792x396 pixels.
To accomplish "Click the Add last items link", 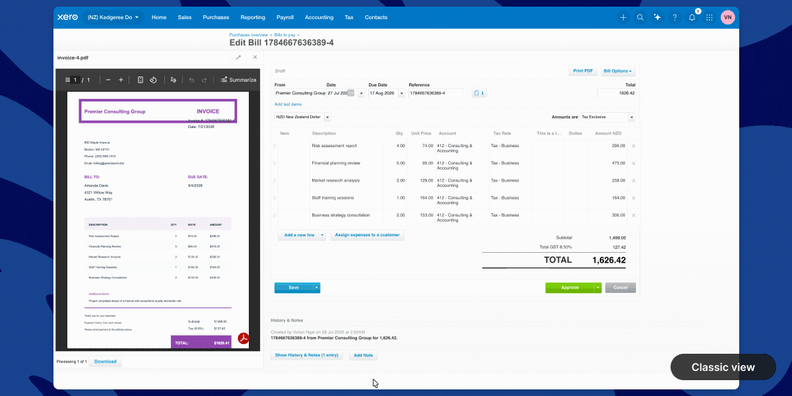I will point(288,104).
